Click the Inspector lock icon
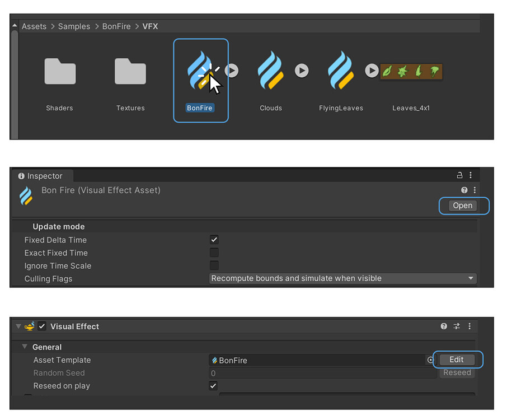507x420 pixels. (x=459, y=175)
